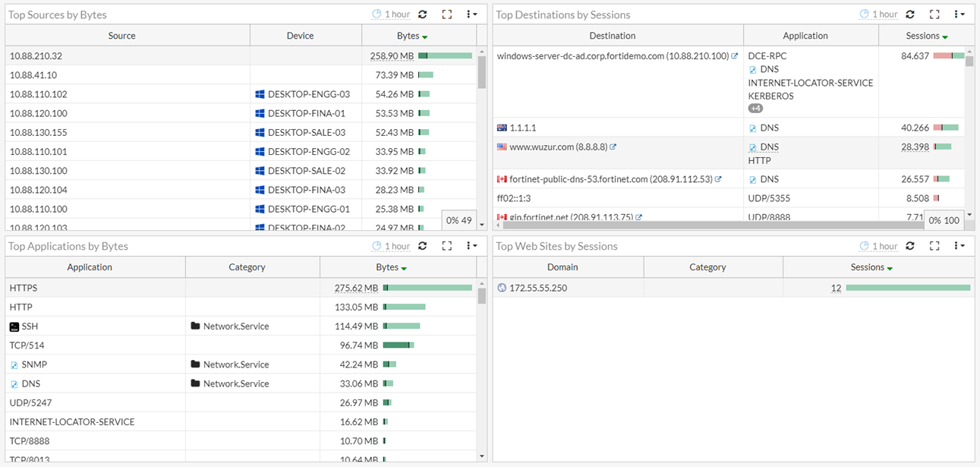The width and height of the screenshot is (980, 467).
Task: Click the Network.Service folder icon in SSH row
Action: coord(196,327)
